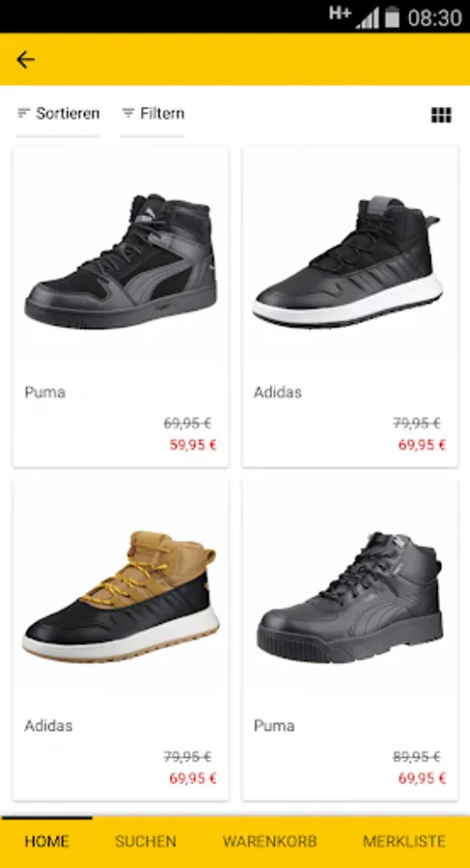The height and width of the screenshot is (868, 470).
Task: Open the WARENKORB tab
Action: coord(270,841)
